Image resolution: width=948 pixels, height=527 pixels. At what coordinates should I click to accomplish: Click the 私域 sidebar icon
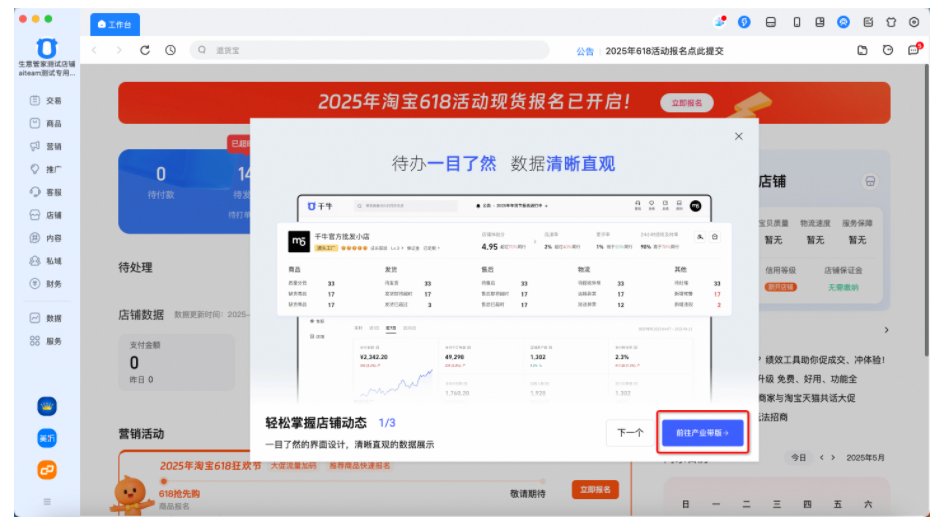[35, 261]
